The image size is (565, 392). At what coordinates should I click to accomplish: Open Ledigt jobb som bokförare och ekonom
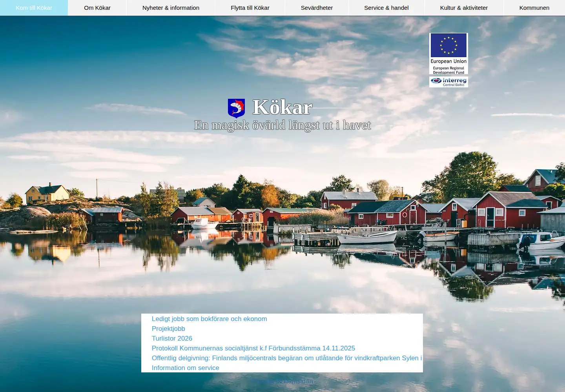(209, 319)
